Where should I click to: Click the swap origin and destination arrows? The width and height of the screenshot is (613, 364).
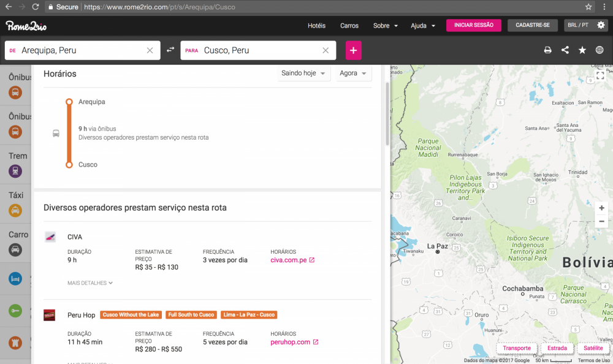coord(170,50)
